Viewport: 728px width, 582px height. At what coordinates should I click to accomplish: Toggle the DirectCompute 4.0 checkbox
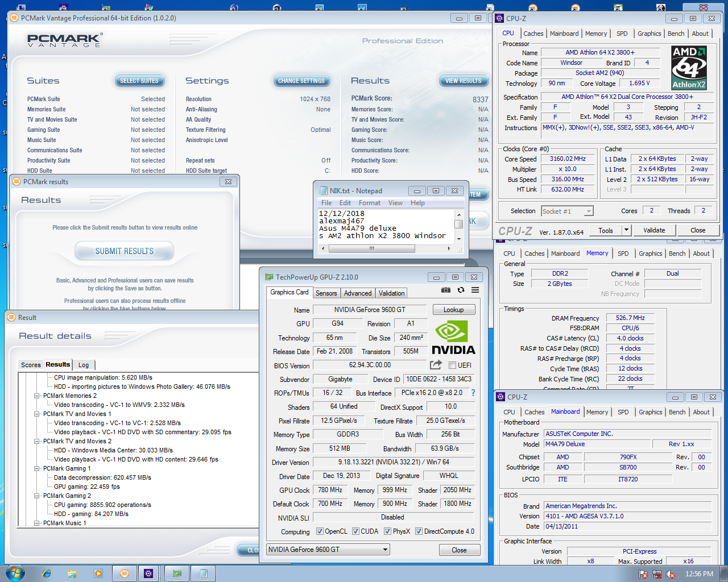(419, 531)
